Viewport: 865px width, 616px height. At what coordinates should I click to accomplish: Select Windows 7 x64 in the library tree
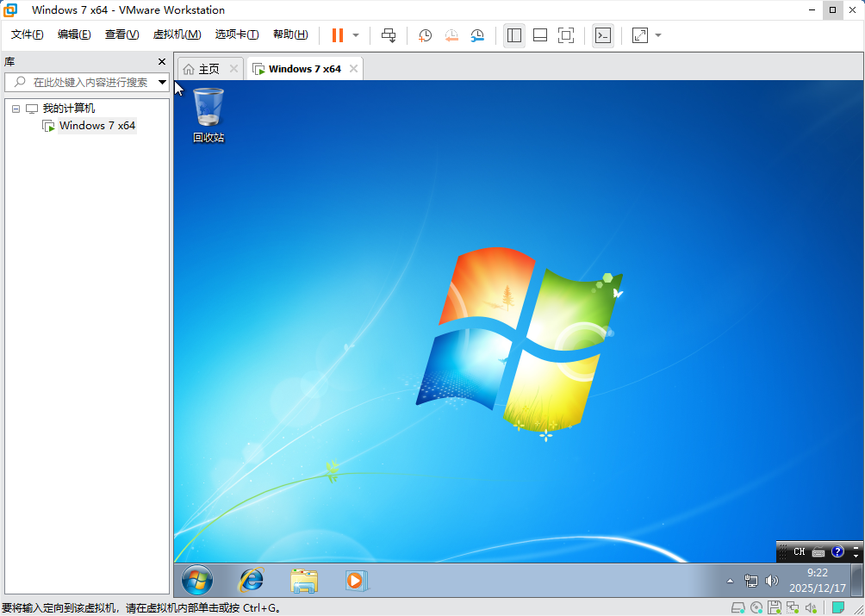[97, 126]
